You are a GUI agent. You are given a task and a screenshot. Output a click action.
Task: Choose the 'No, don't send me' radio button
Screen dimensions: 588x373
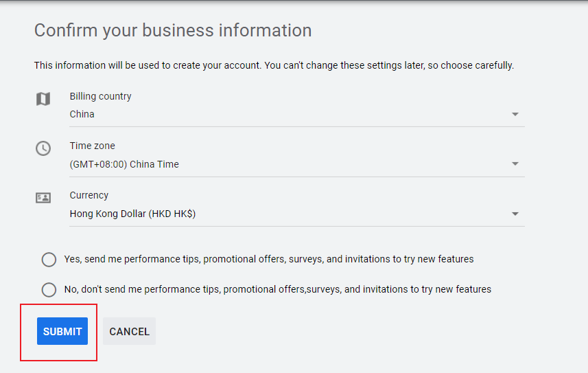(49, 290)
